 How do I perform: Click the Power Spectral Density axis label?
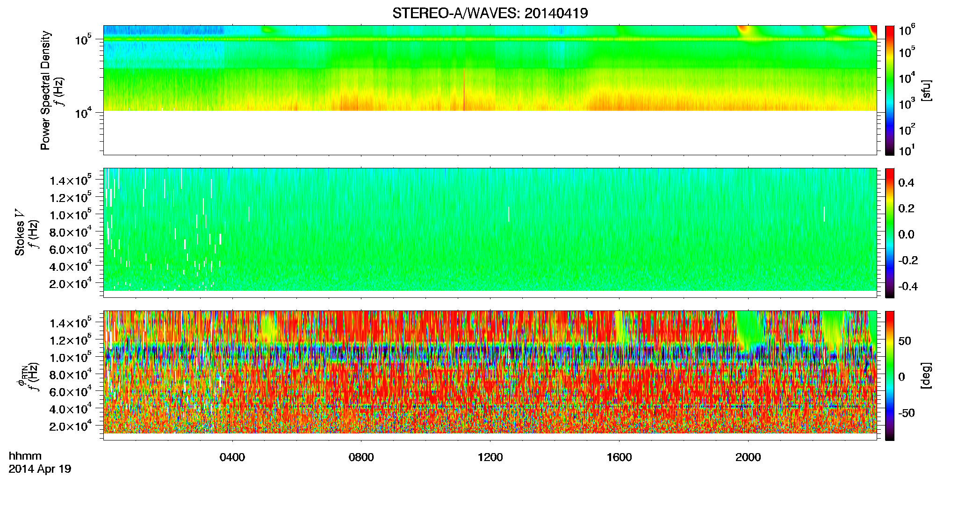[45, 90]
